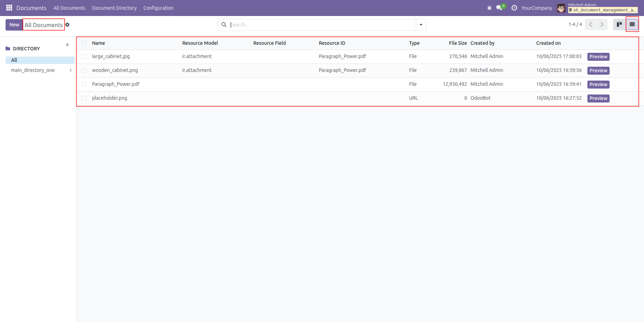Select the Paragraph_Power.pdf row checkbox
Image resolution: width=644 pixels, height=322 pixels.
click(84, 84)
